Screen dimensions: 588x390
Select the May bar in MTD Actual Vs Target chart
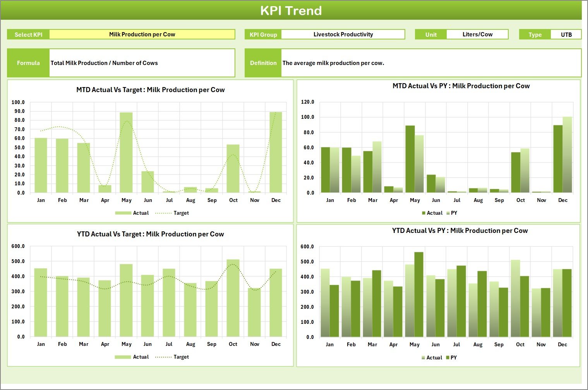point(126,153)
